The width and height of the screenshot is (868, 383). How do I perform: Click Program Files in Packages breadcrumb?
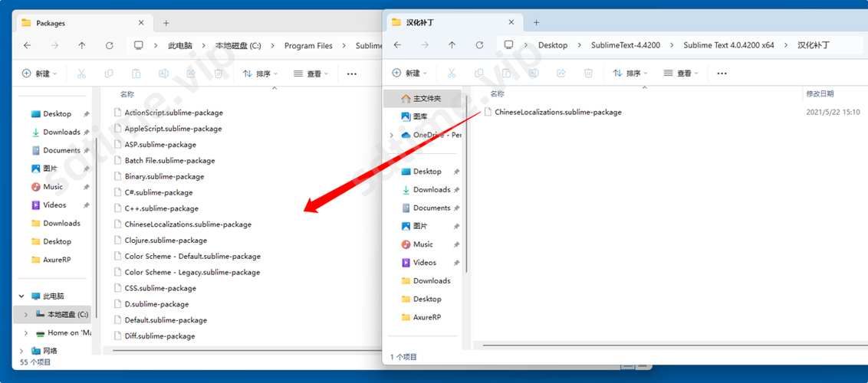tap(308, 46)
